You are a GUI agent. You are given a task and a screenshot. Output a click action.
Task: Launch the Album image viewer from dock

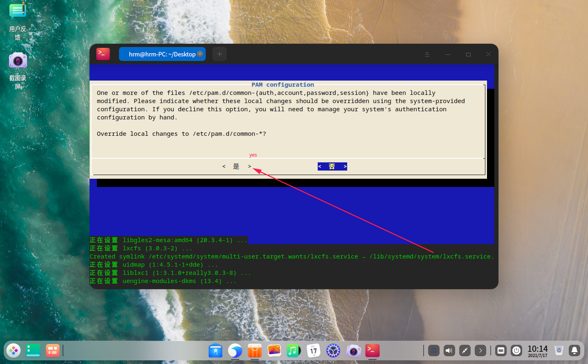274,351
